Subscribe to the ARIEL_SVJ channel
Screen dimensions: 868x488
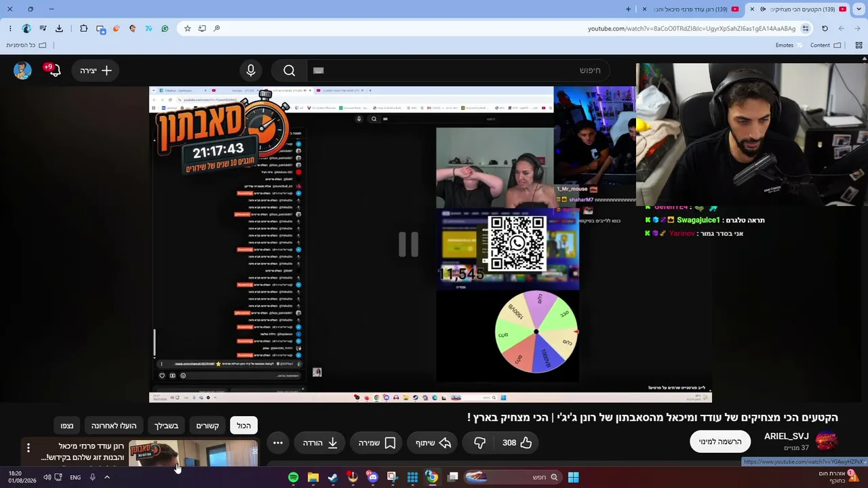(720, 442)
